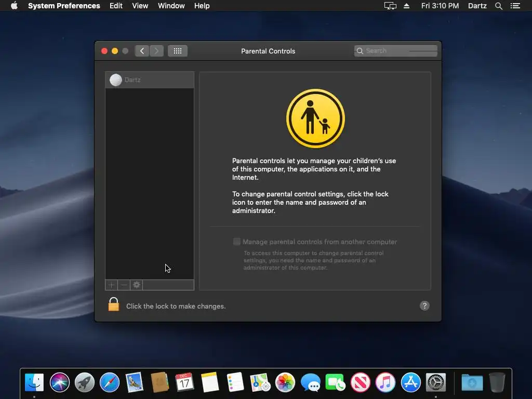The height and width of the screenshot is (399, 532).
Task: Click the lock icon to make changes
Action: point(114,304)
